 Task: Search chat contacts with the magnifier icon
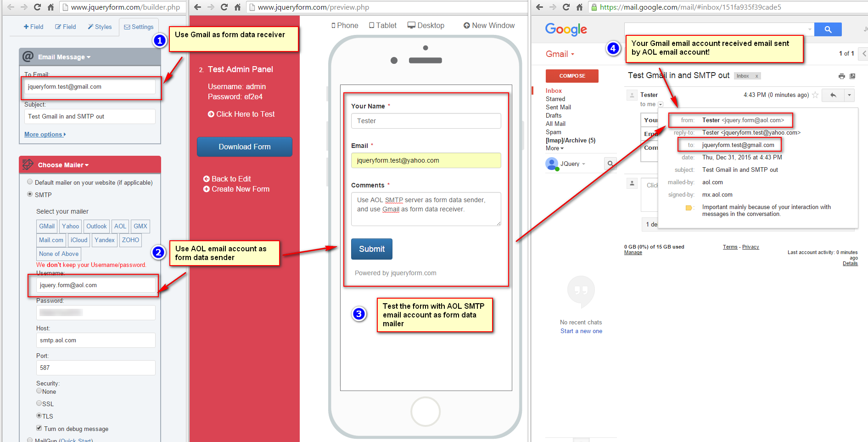(610, 164)
